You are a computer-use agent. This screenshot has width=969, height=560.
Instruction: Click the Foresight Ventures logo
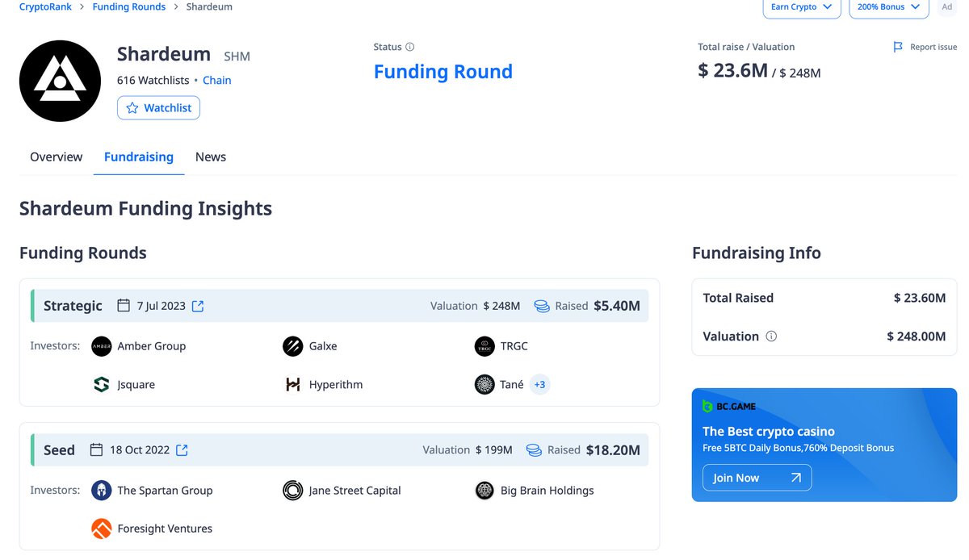pyautogui.click(x=102, y=529)
